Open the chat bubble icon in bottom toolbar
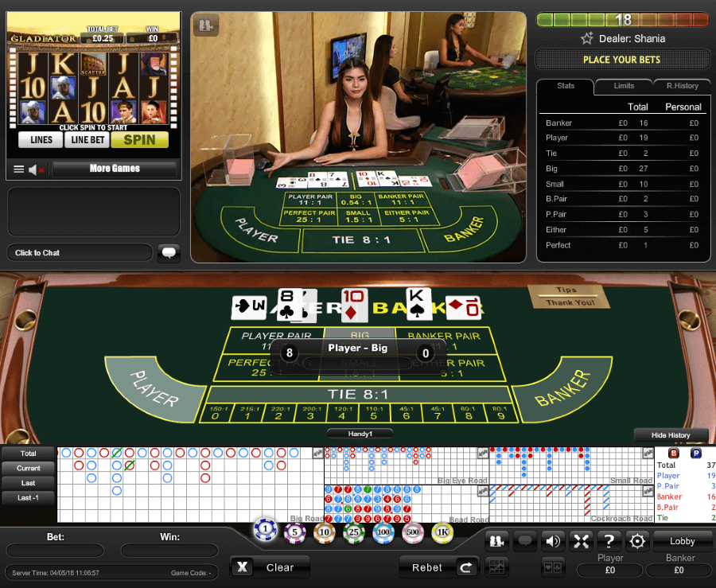Image resolution: width=716 pixels, height=588 pixels. pos(525,541)
